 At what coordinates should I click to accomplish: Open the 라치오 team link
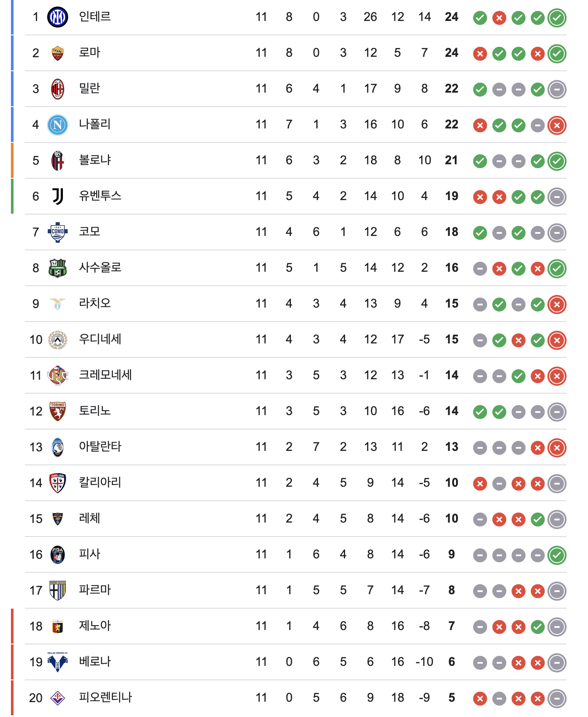(95, 304)
